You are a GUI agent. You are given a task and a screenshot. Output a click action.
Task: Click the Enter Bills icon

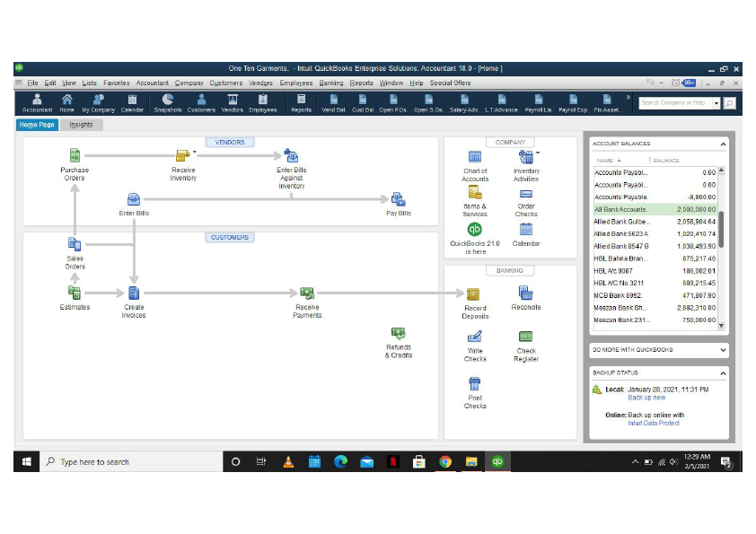point(134,199)
